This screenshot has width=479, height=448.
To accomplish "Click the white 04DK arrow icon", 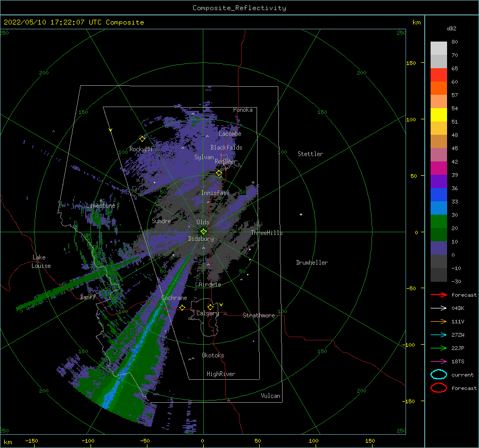I will (x=439, y=308).
